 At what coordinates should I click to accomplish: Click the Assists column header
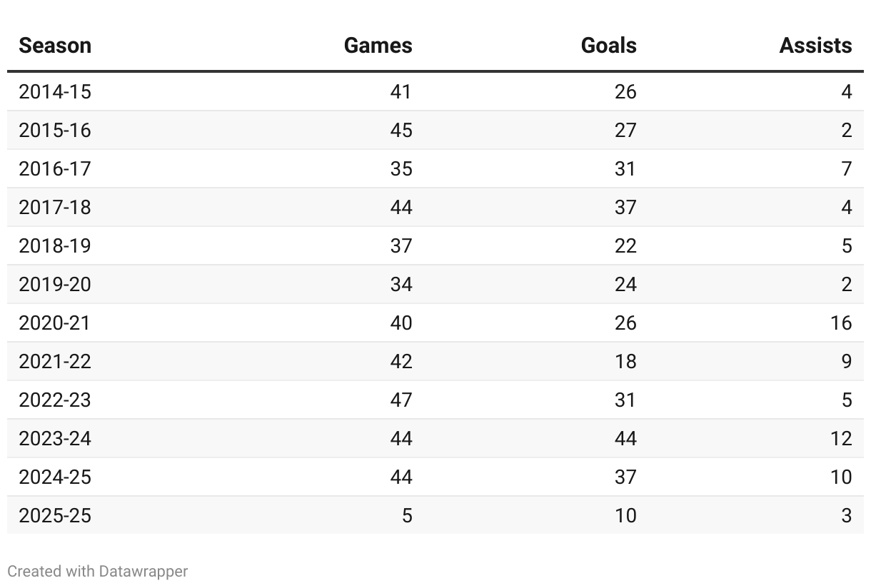pyautogui.click(x=815, y=46)
